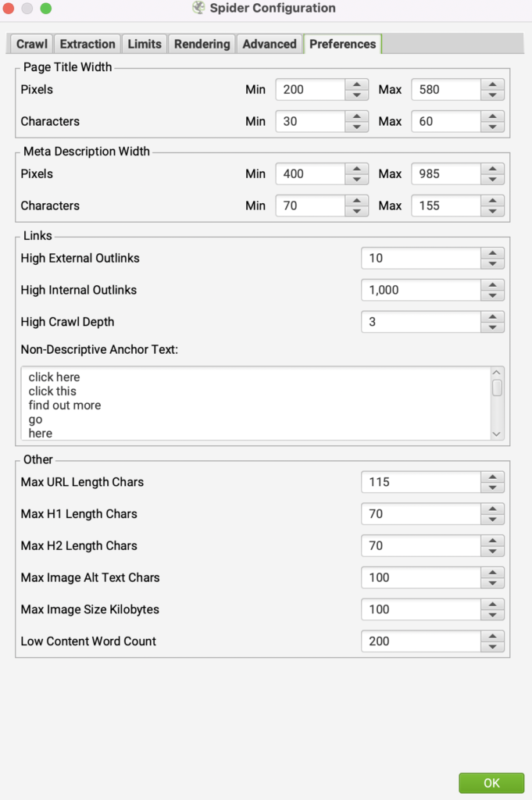The width and height of the screenshot is (532, 800).
Task: Increase Max Image Size Kilobytes value
Action: pos(492,604)
